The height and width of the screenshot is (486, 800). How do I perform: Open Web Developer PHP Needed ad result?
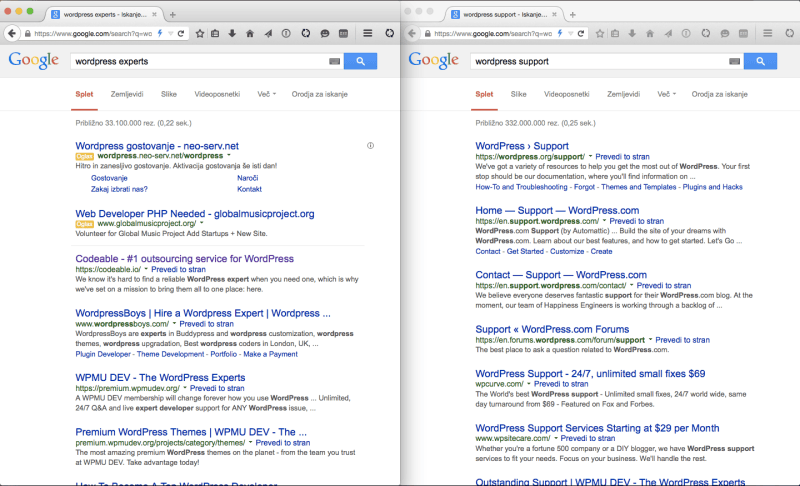click(x=195, y=214)
